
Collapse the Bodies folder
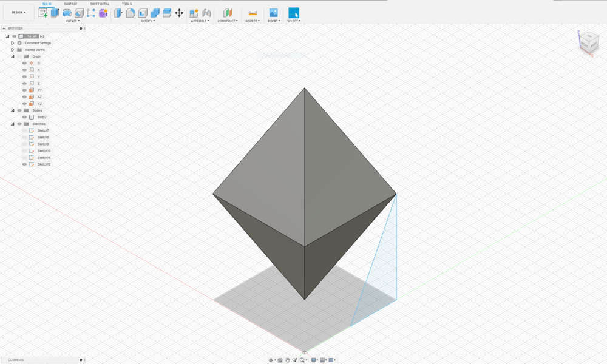[12, 110]
